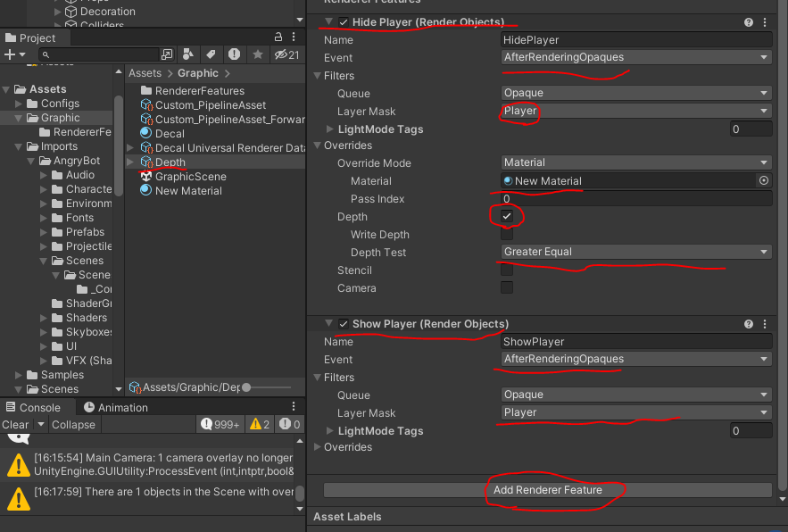Toggle the Project panel lock icon

pos(278,37)
